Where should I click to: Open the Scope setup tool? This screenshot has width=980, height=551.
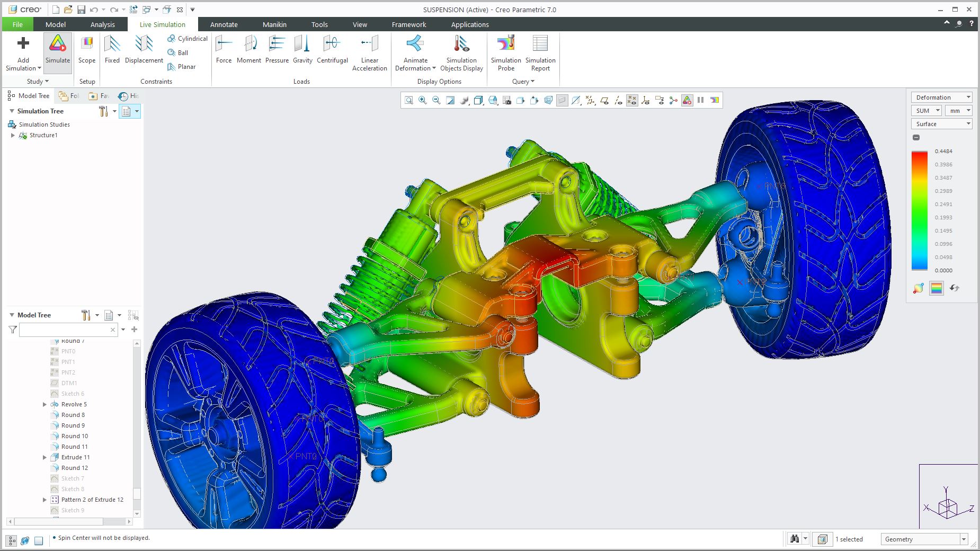pos(87,50)
